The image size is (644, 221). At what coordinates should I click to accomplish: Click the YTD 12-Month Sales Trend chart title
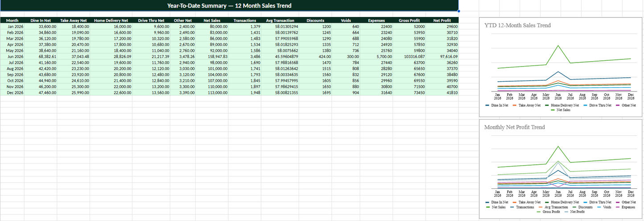click(x=517, y=25)
